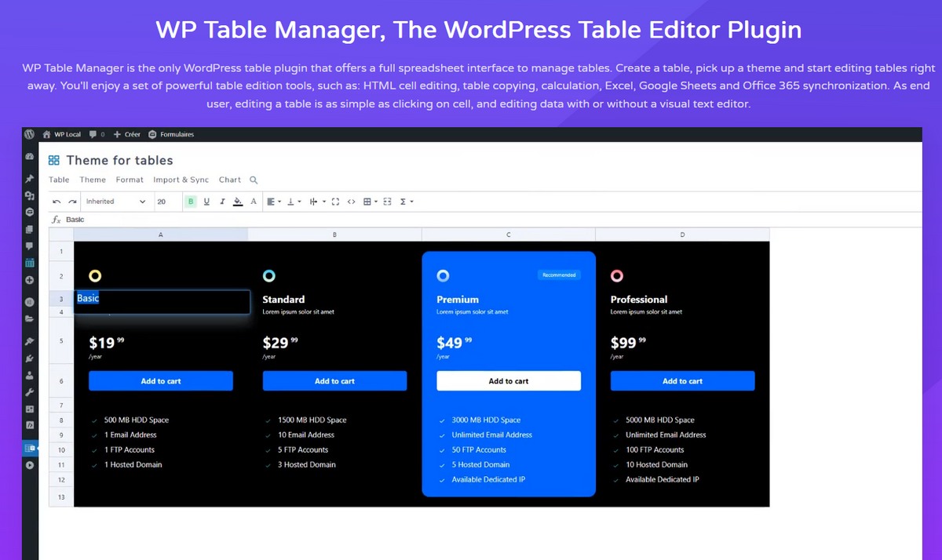Click the WordPress logo in admin bar

[x=29, y=134]
